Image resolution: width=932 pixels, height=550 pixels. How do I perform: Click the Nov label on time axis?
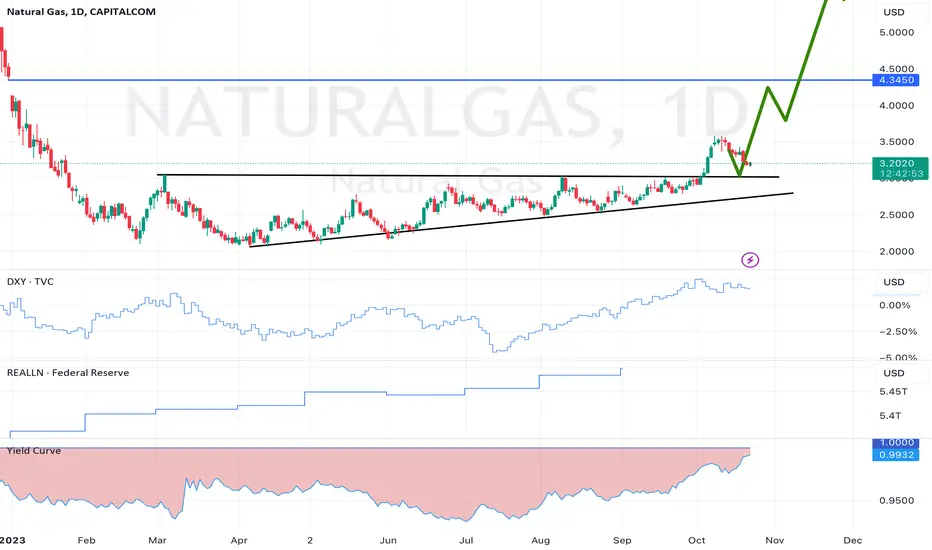coord(774,540)
